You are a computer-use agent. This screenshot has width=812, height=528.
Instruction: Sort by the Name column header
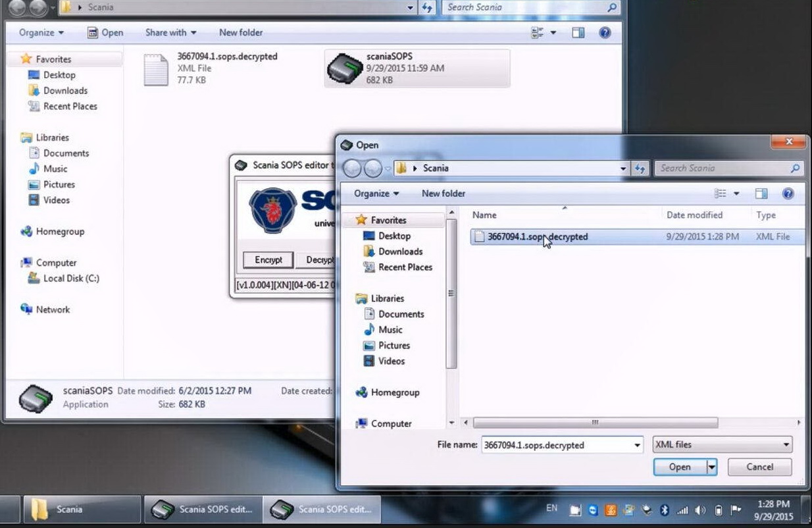[x=484, y=215]
